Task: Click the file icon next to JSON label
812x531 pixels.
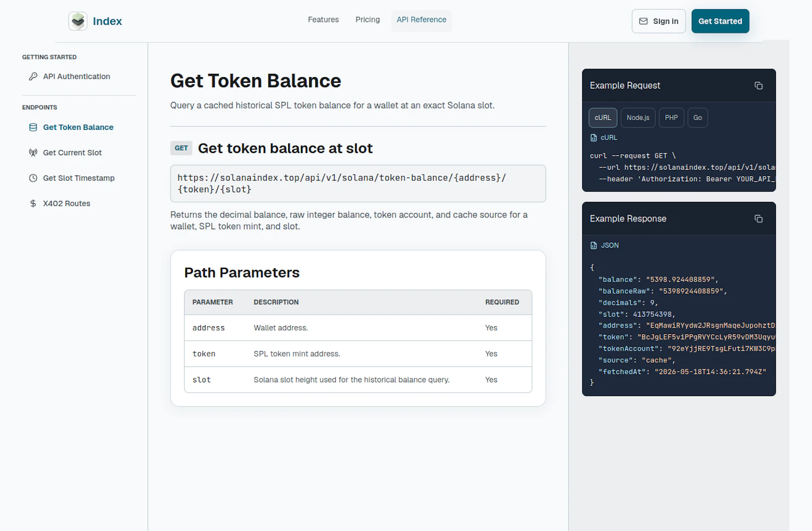Action: pos(593,245)
